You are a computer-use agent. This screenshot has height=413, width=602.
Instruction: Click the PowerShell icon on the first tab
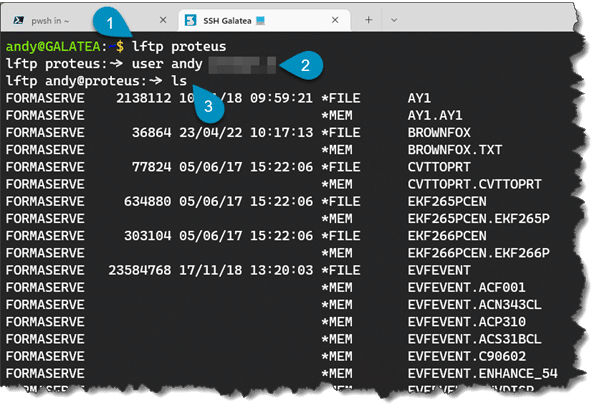[21, 20]
